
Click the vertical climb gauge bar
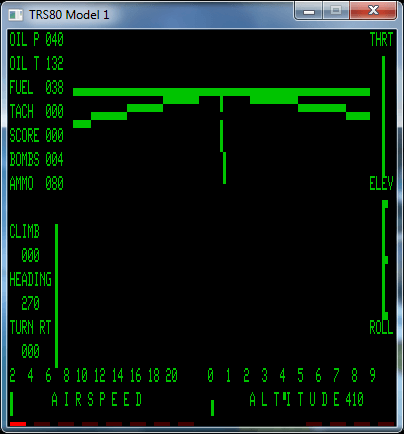click(56, 296)
